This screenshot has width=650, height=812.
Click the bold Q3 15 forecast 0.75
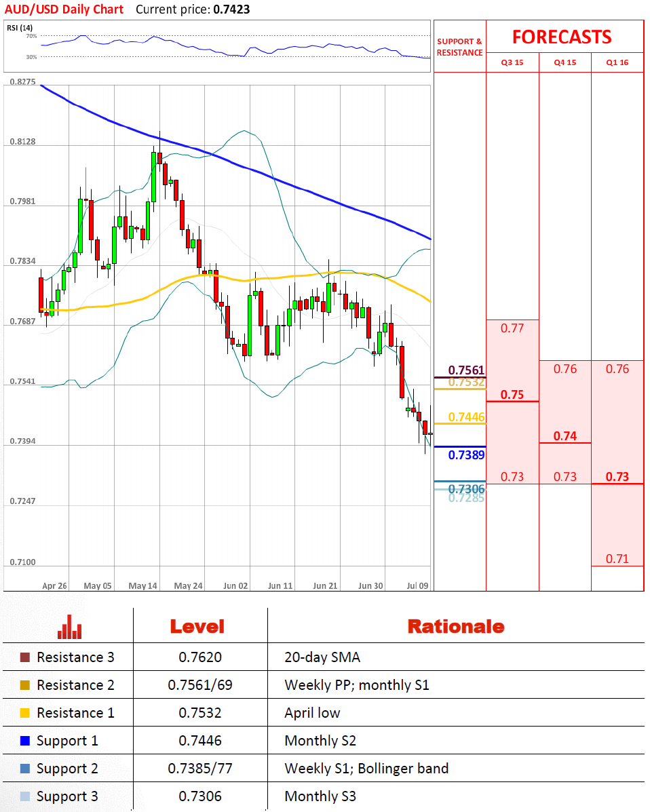512,395
